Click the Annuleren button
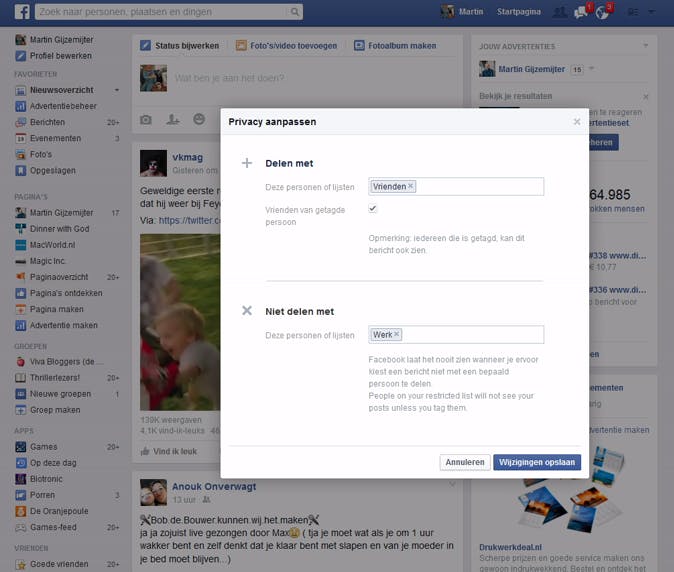Viewport: 674px width, 572px height. tap(465, 462)
